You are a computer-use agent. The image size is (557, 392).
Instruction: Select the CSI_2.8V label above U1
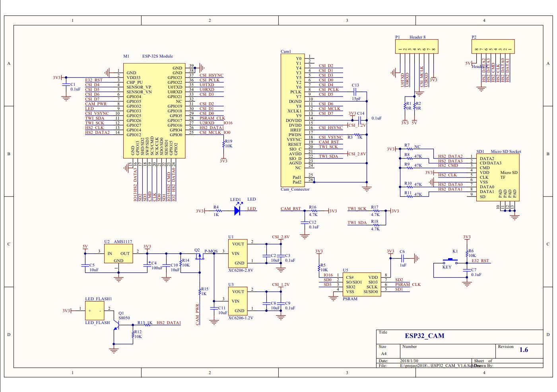click(x=281, y=237)
